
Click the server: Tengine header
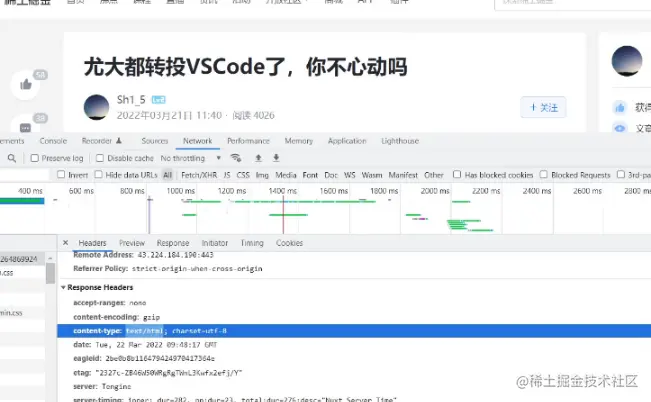pyautogui.click(x=102, y=386)
